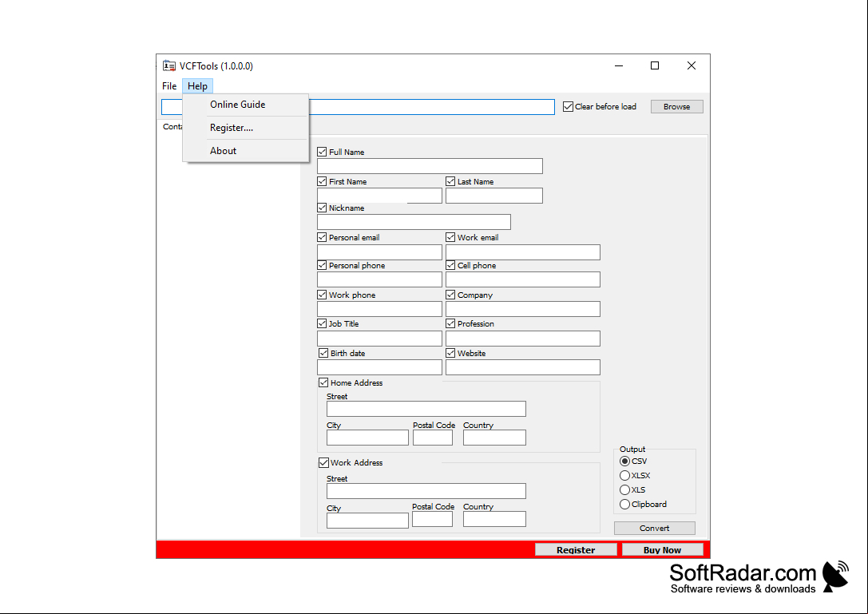Viewport: 868px width, 614px height.
Task: Click the Work Address Postal Code field
Action: (x=432, y=519)
